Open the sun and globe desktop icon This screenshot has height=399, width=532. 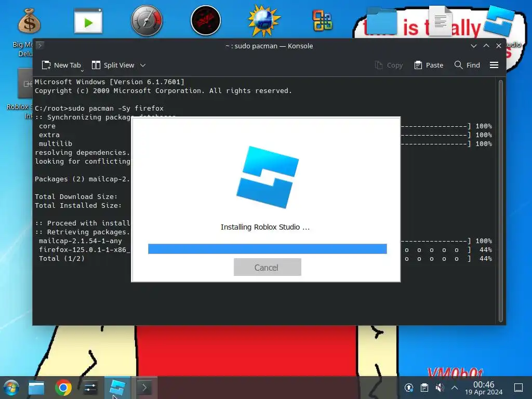tap(264, 21)
